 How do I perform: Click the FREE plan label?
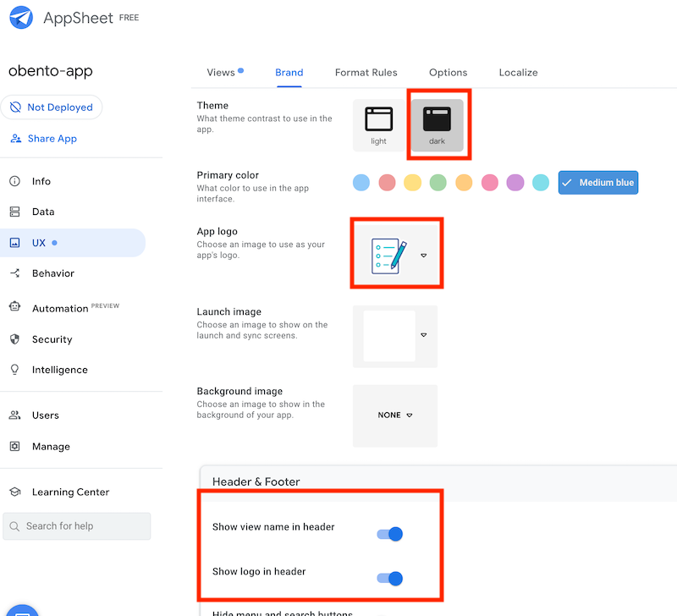click(x=129, y=18)
